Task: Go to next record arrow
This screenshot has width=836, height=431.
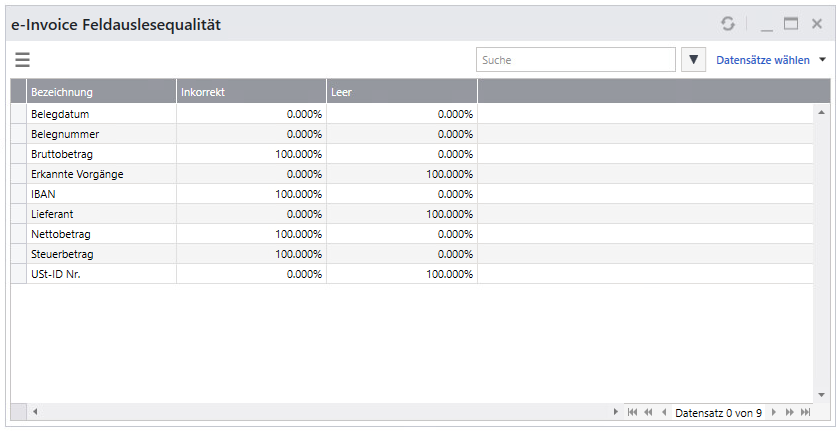Action: click(773, 412)
